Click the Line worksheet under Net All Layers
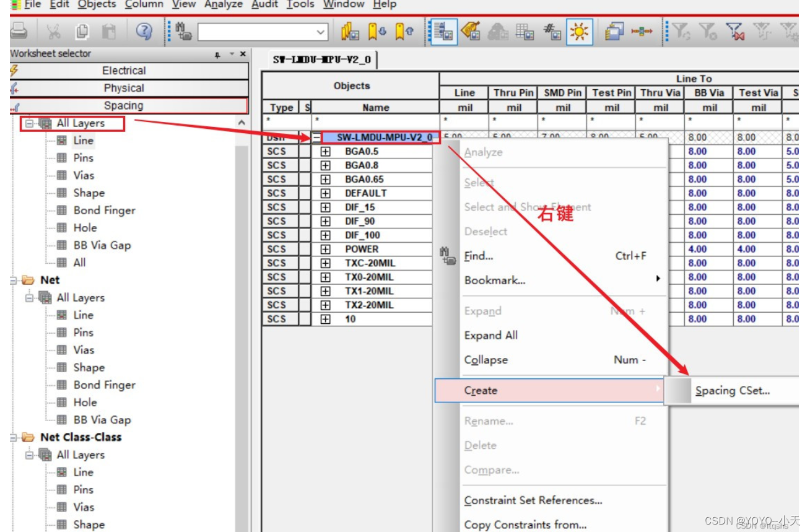810x532 pixels. (x=84, y=315)
